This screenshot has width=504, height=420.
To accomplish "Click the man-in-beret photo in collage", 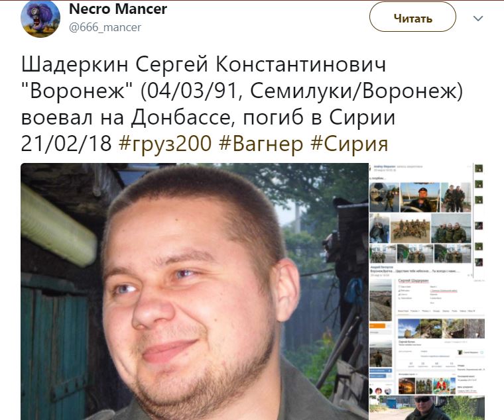I will 420,197.
